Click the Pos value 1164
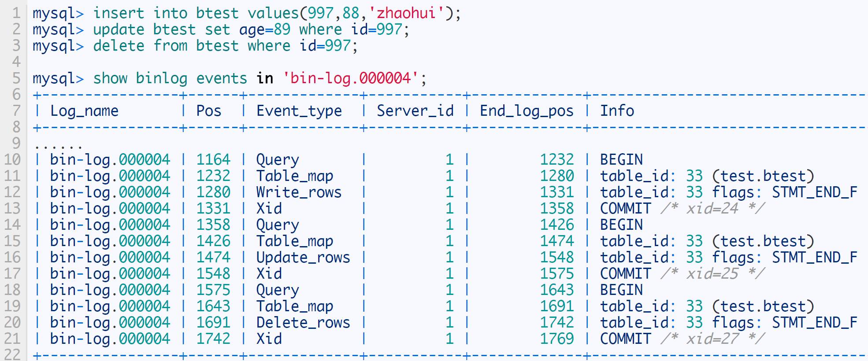 [x=213, y=160]
